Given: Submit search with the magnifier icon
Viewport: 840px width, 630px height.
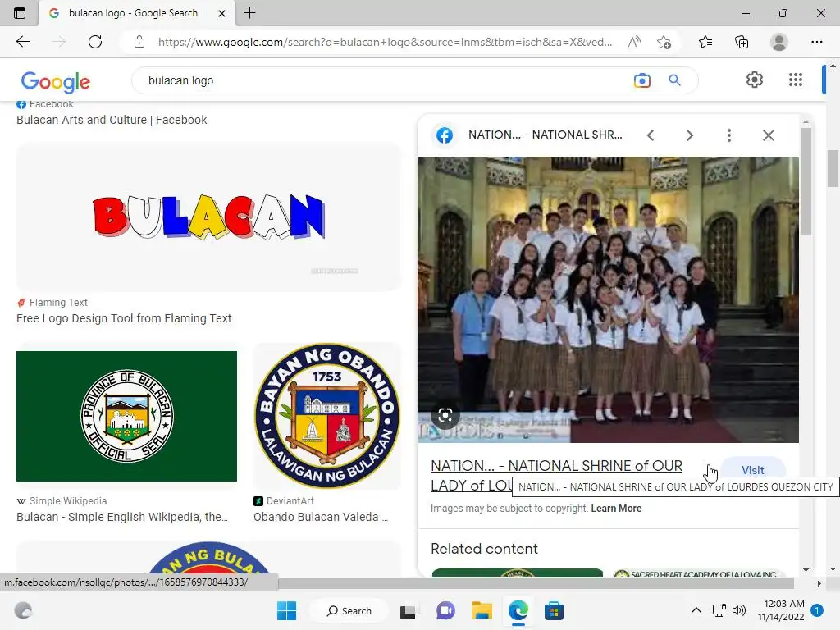Looking at the screenshot, I should tap(675, 80).
